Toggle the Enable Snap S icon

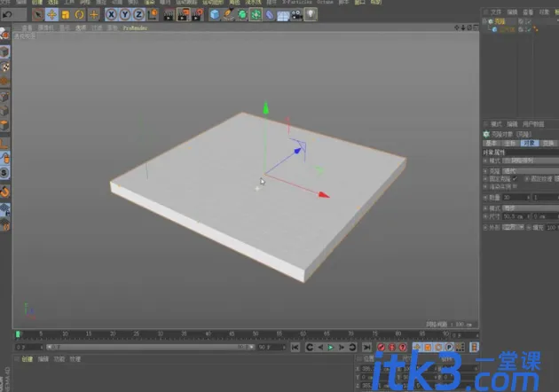click(4, 173)
